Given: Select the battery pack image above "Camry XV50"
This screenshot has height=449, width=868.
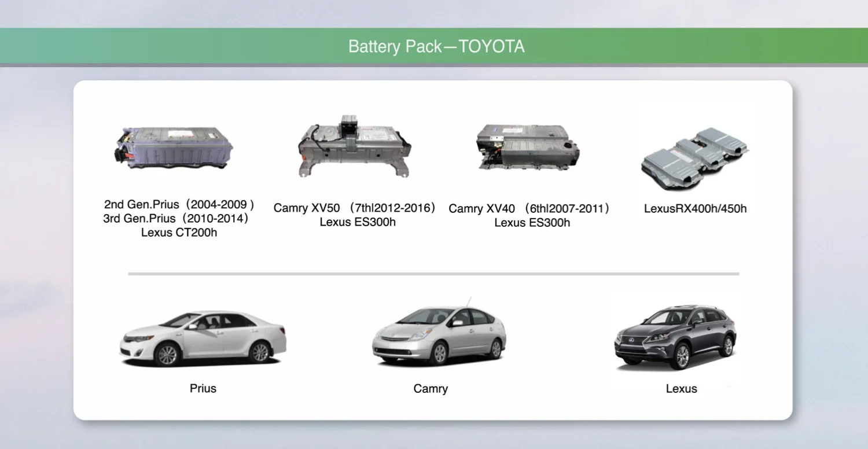Looking at the screenshot, I should [x=355, y=146].
